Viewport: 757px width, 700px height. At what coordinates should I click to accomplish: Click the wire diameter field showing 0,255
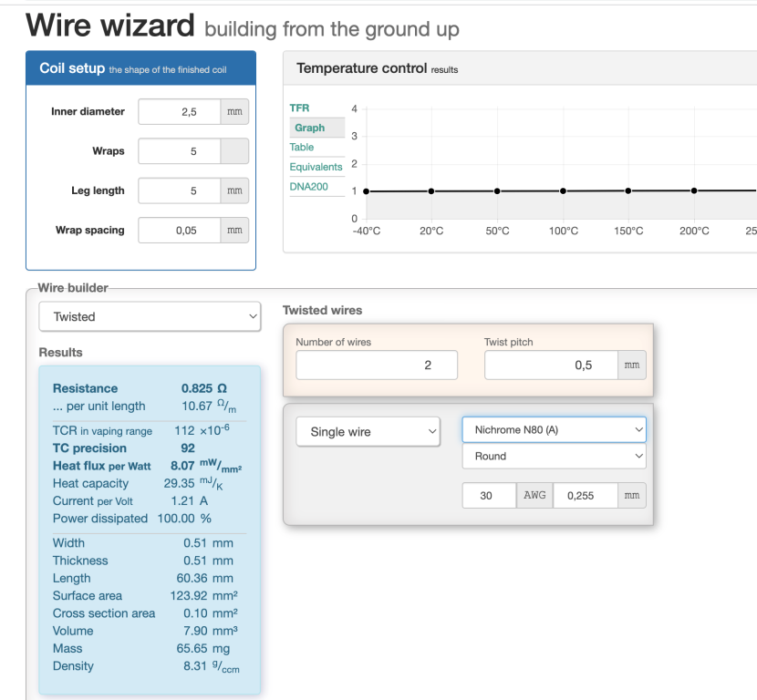click(586, 496)
